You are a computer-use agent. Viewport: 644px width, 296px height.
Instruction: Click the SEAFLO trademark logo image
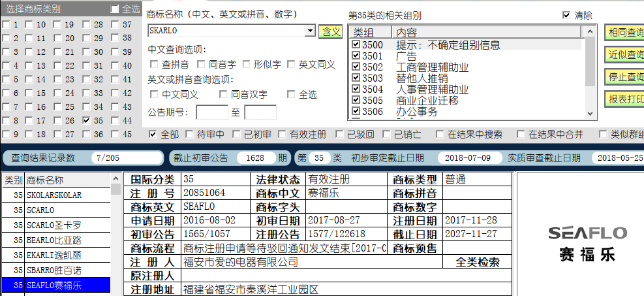587,244
